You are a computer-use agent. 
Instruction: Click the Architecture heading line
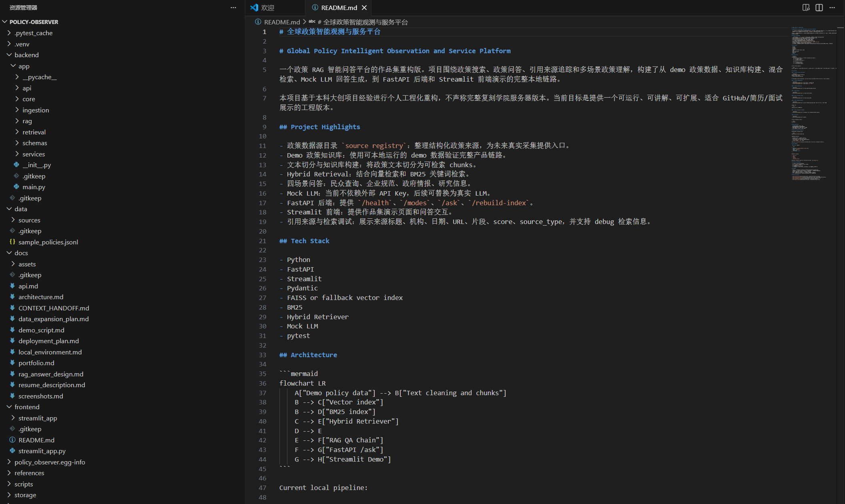click(308, 355)
